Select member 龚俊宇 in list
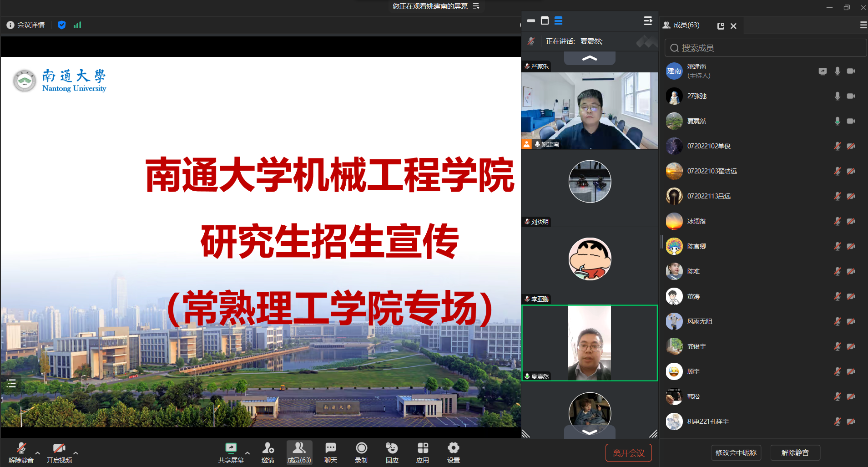The height and width of the screenshot is (467, 868). (x=764, y=346)
